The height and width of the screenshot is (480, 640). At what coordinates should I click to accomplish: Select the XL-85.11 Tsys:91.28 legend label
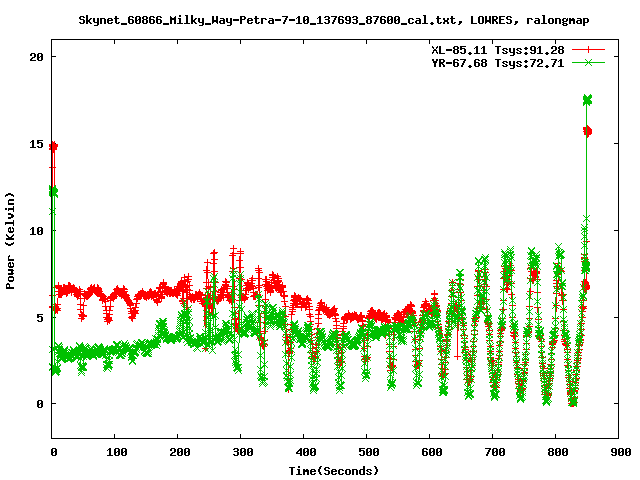tap(498, 50)
